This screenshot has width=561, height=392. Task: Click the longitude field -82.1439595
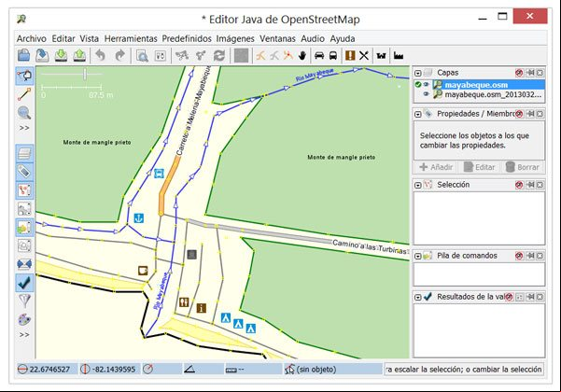coord(110,369)
